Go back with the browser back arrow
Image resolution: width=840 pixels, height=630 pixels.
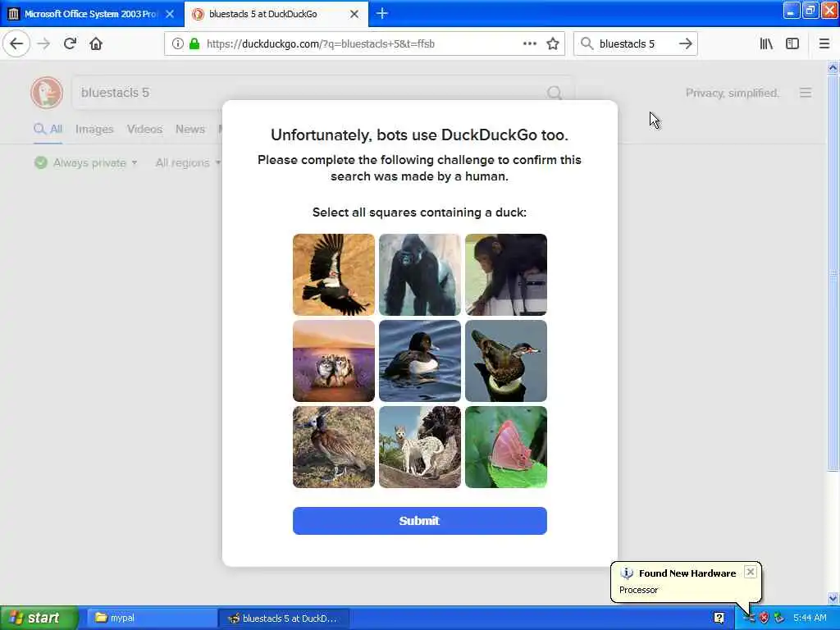pos(16,43)
